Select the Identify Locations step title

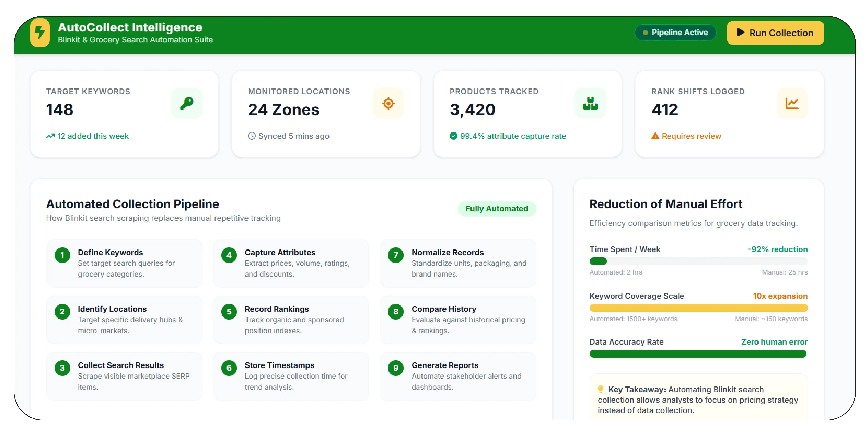click(112, 309)
